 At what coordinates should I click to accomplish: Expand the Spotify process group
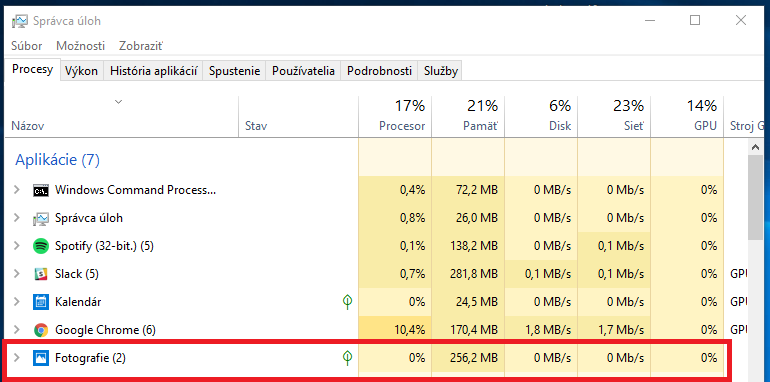pos(17,246)
